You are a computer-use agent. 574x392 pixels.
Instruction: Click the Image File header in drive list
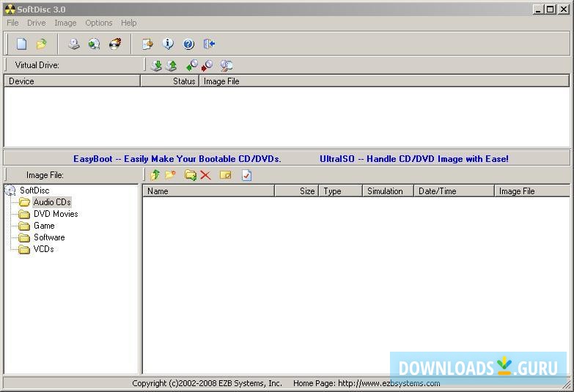384,81
